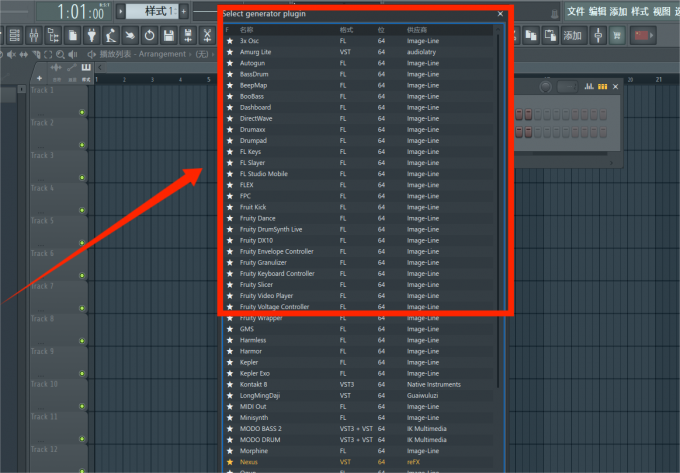Adjust the channel rack swing knob
This screenshot has height=473, width=680.
pos(546,87)
